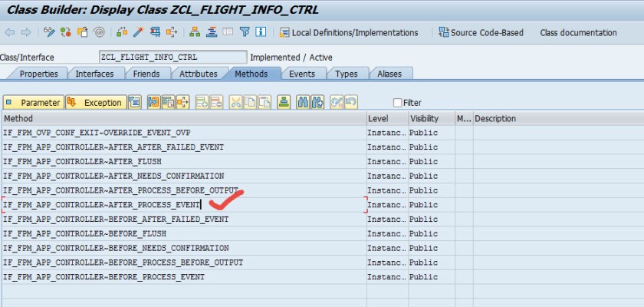Click the funnel filter icon in top toolbar

click(x=245, y=32)
